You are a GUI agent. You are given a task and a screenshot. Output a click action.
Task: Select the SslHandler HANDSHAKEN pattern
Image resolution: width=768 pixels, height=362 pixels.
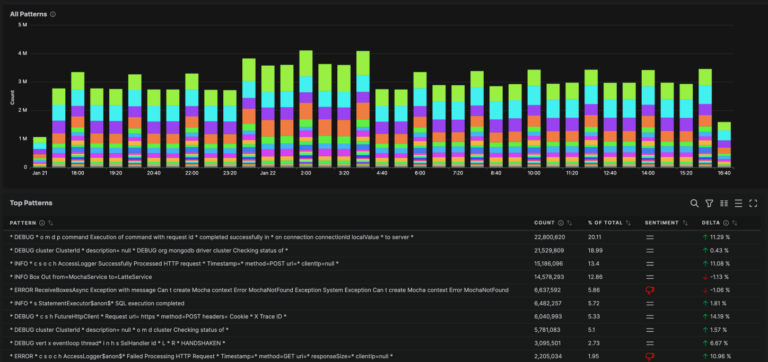(x=118, y=343)
